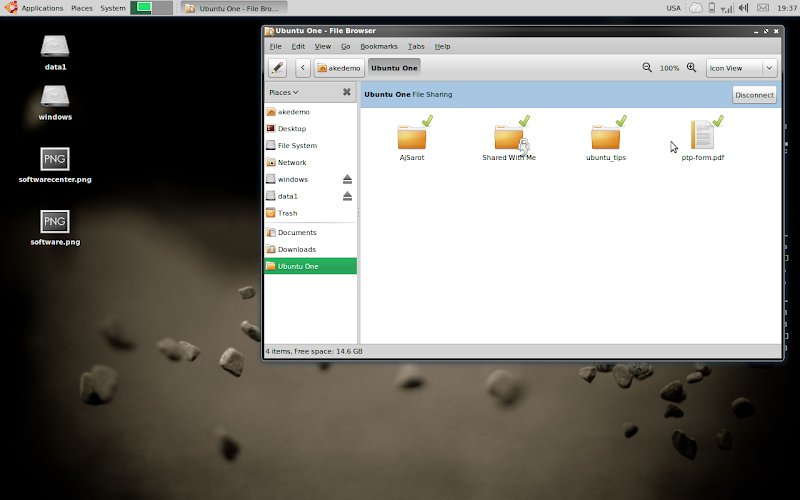
Task: Open the Shared With Me folder
Action: coord(509,140)
